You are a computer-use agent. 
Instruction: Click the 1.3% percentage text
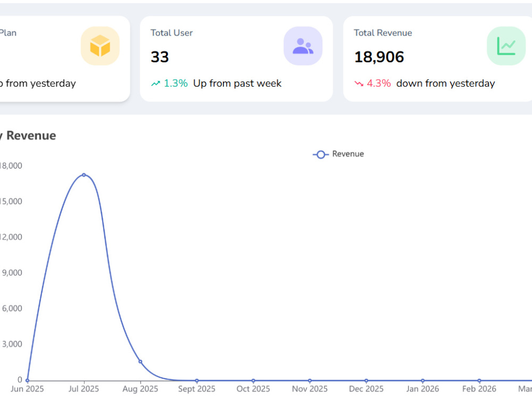pyautogui.click(x=176, y=84)
